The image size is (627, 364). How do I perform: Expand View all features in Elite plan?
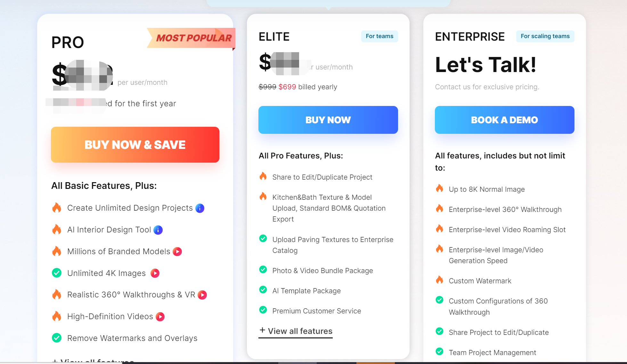(x=296, y=331)
